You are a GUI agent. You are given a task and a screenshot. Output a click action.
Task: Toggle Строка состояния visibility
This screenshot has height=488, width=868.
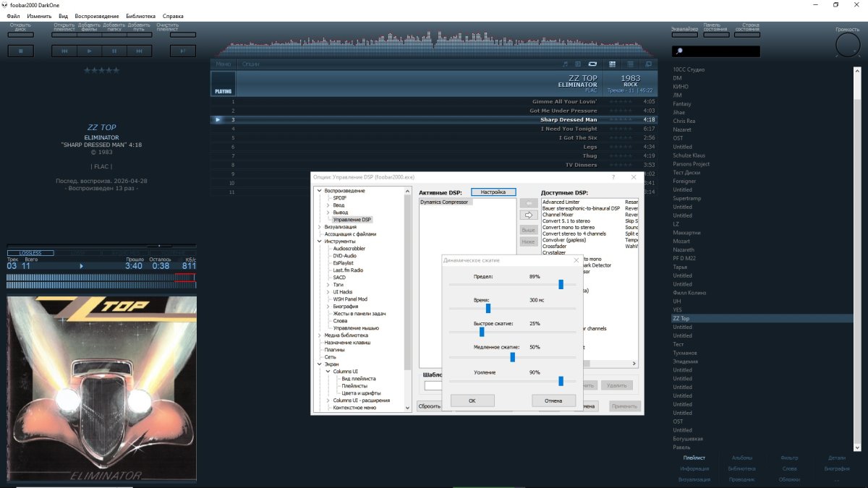747,34
